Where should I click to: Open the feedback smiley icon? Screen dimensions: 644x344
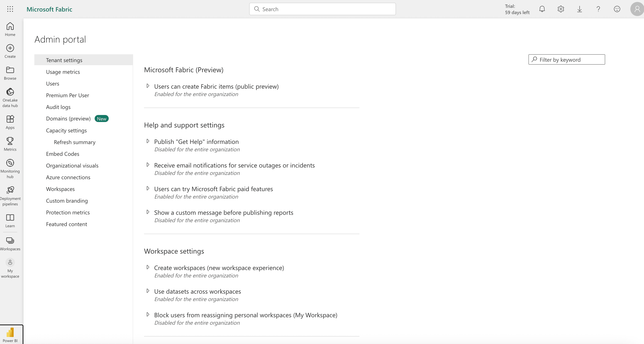click(617, 9)
